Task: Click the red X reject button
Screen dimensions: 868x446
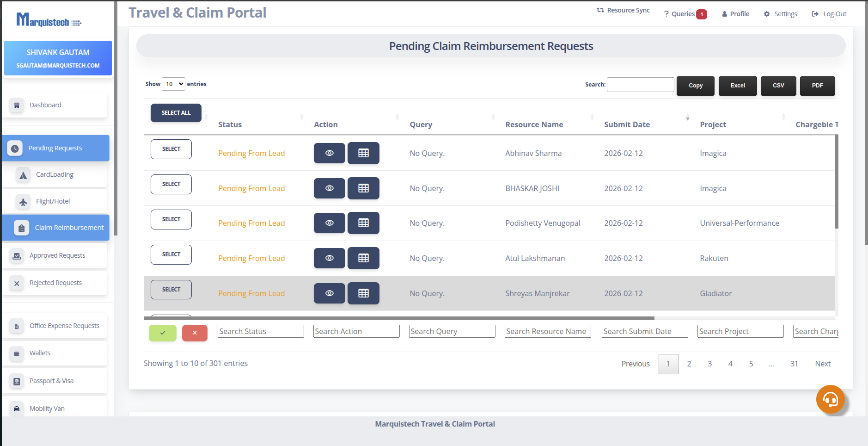Action: [x=195, y=333]
